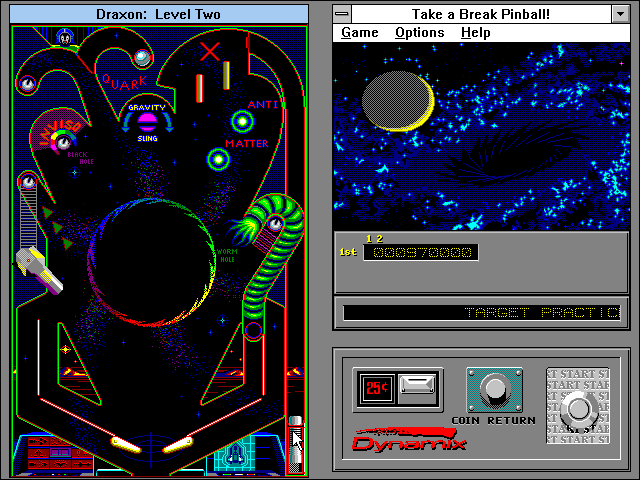Click the large central black hole ring
The height and width of the screenshot is (480, 640).
(x=151, y=262)
